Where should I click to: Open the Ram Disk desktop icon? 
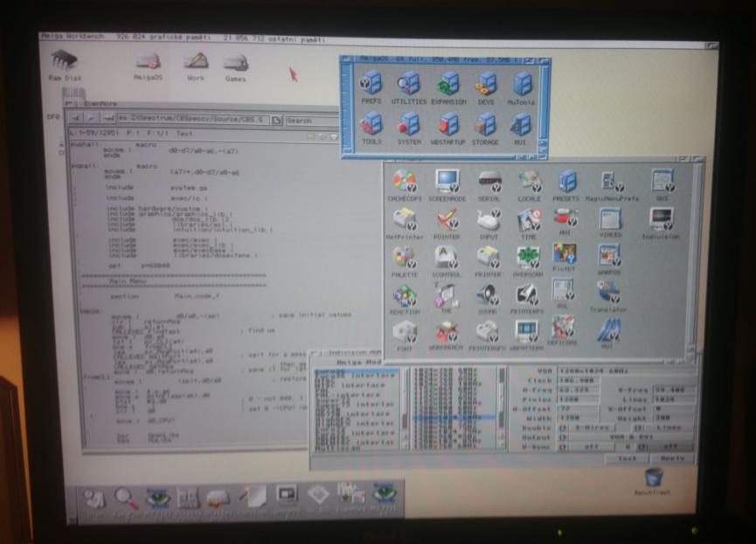[65, 62]
